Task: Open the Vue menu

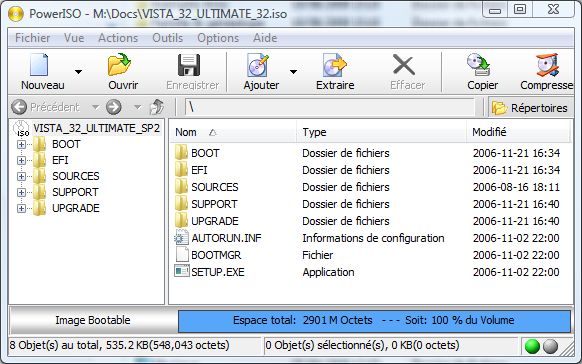Action: (x=74, y=38)
